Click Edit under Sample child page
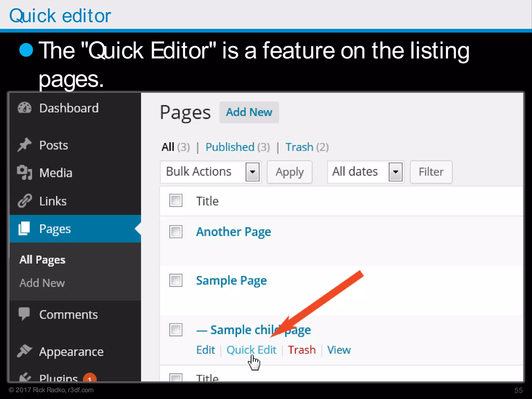 (x=206, y=350)
